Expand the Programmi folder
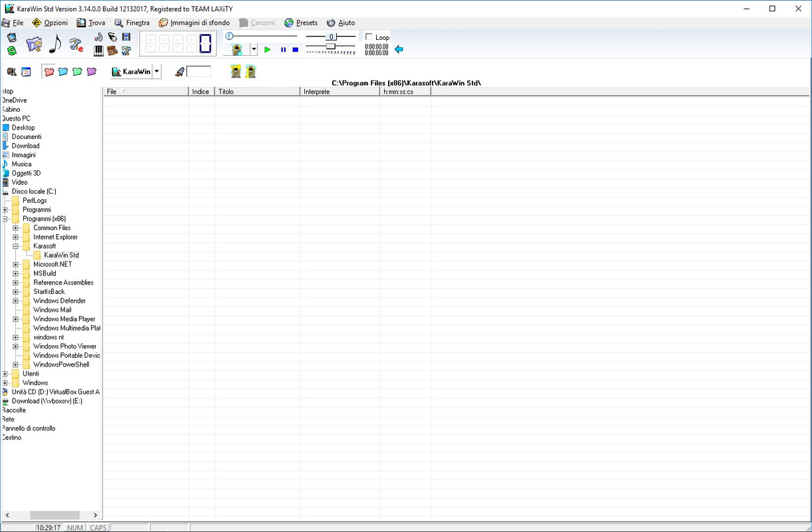 click(5, 209)
